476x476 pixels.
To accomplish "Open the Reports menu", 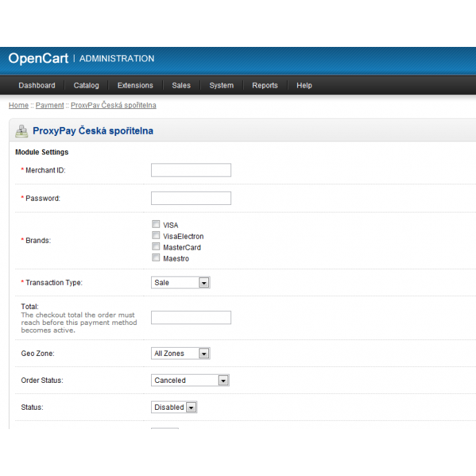I will tap(265, 86).
